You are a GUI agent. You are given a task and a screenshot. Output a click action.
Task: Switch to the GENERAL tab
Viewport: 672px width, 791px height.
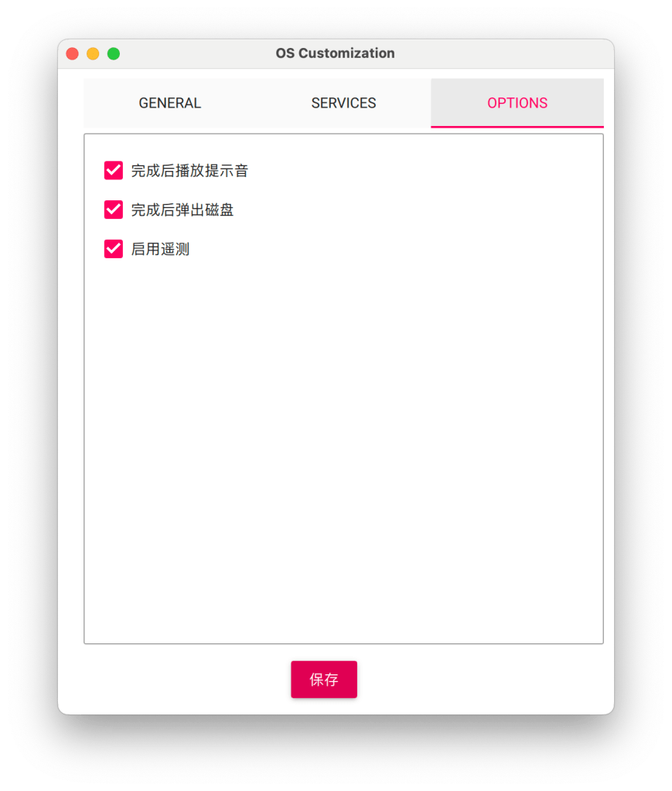[170, 103]
